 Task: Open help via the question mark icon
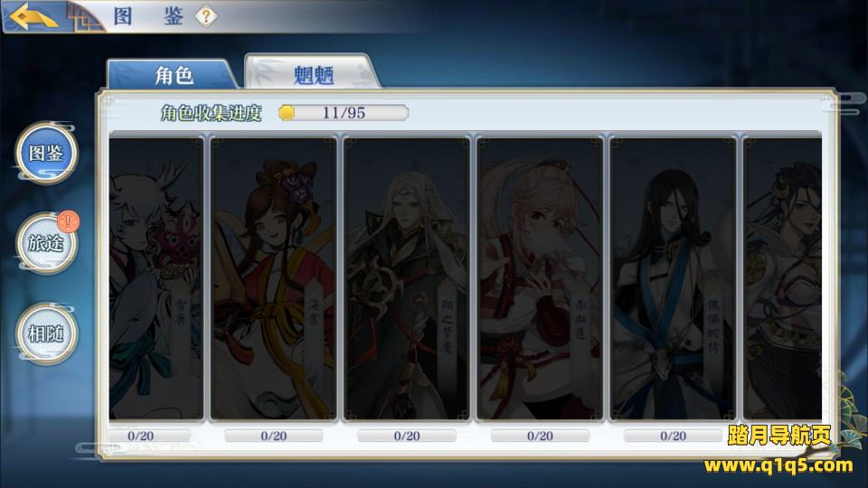point(206,16)
